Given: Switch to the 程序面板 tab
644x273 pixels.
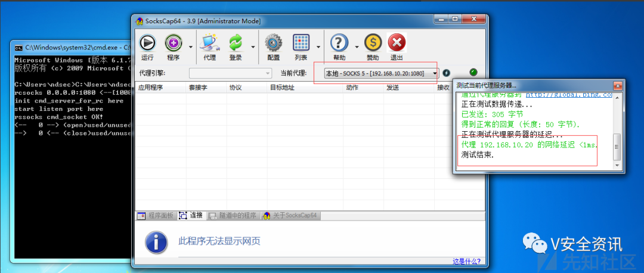Looking at the screenshot, I should click(156, 216).
